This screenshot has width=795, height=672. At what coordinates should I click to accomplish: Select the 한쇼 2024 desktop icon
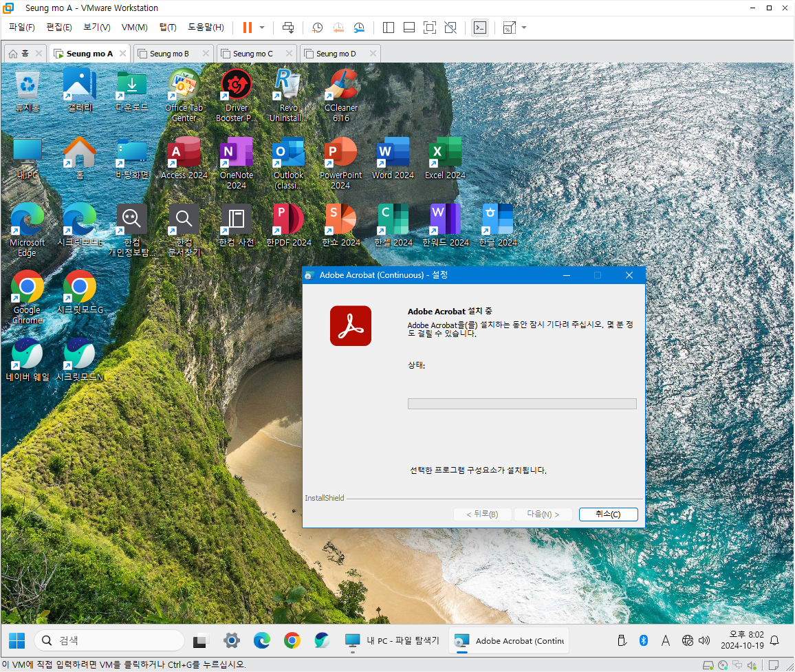tap(341, 226)
